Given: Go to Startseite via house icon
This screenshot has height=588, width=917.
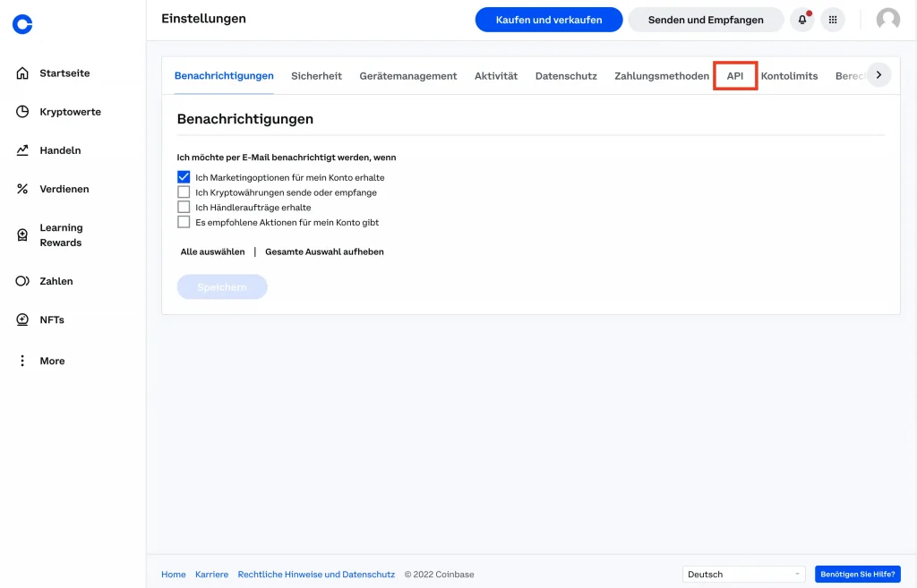Looking at the screenshot, I should [22, 73].
